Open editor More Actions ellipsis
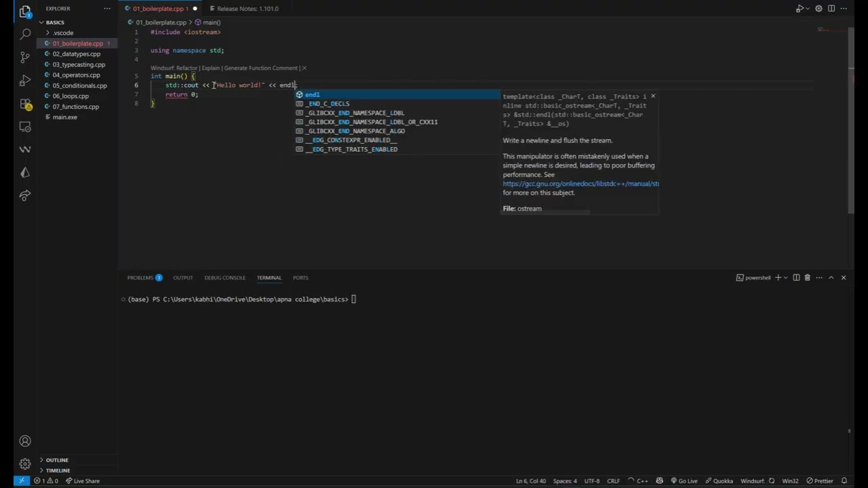 pos(844,9)
